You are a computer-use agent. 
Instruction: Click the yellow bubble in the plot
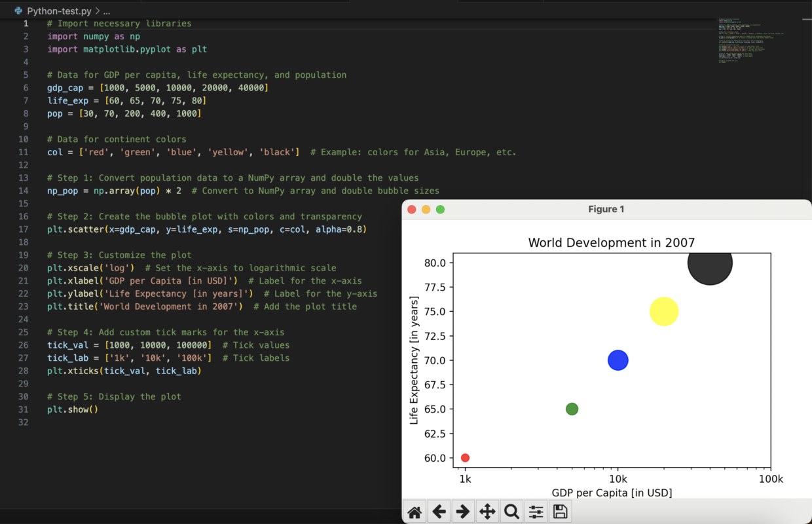pos(664,312)
